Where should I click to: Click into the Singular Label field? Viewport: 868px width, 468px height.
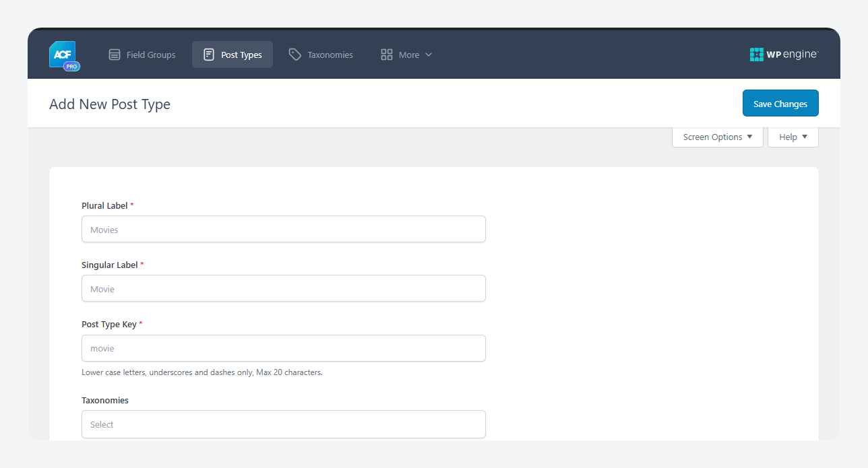tap(284, 288)
